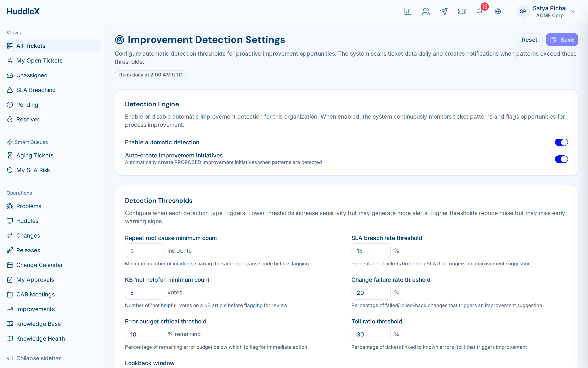The width and height of the screenshot is (588, 368).
Task: Click the 'incidents' unit label
Action: coord(179,251)
